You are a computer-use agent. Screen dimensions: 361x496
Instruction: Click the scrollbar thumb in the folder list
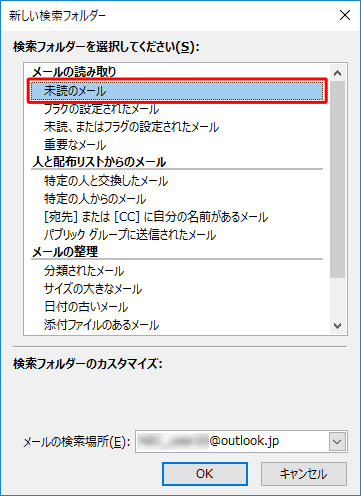click(338, 179)
